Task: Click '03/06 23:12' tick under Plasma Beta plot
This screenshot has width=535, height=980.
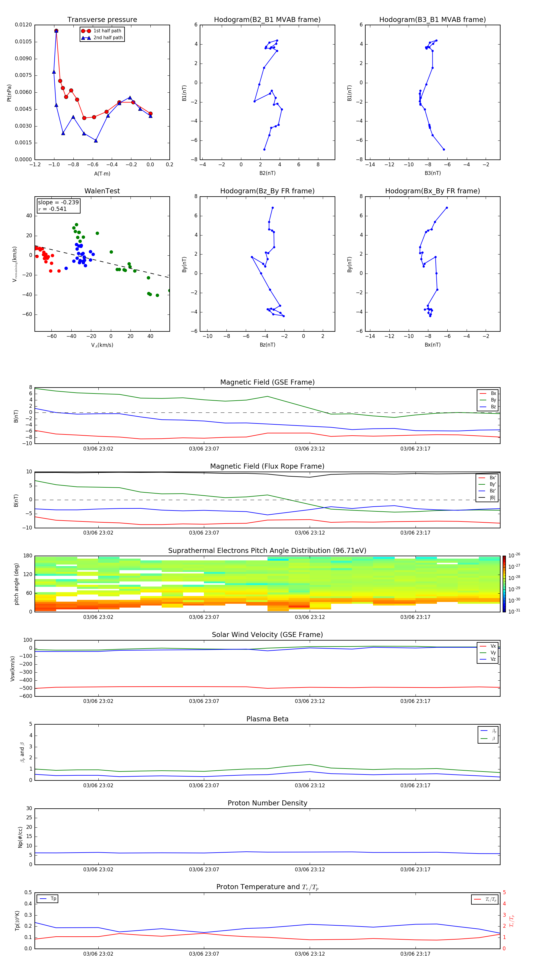Action: [310, 785]
